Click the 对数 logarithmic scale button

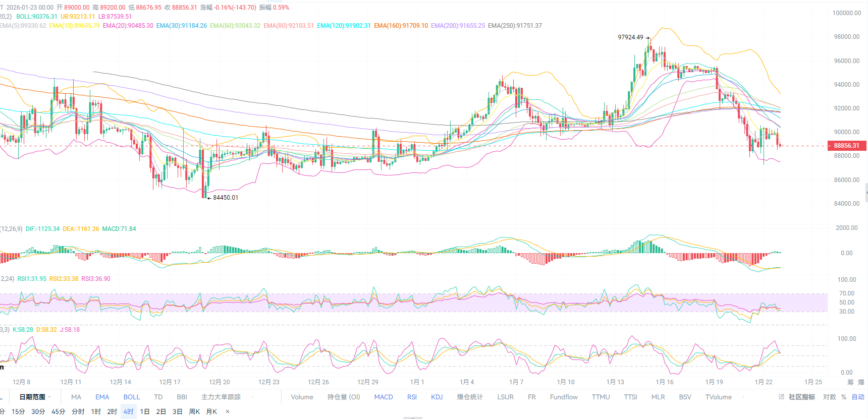click(x=829, y=397)
